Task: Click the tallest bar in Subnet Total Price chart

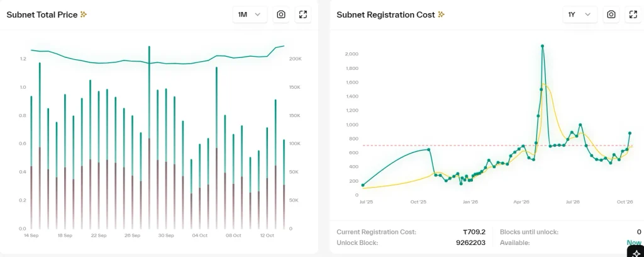Action: click(149, 137)
